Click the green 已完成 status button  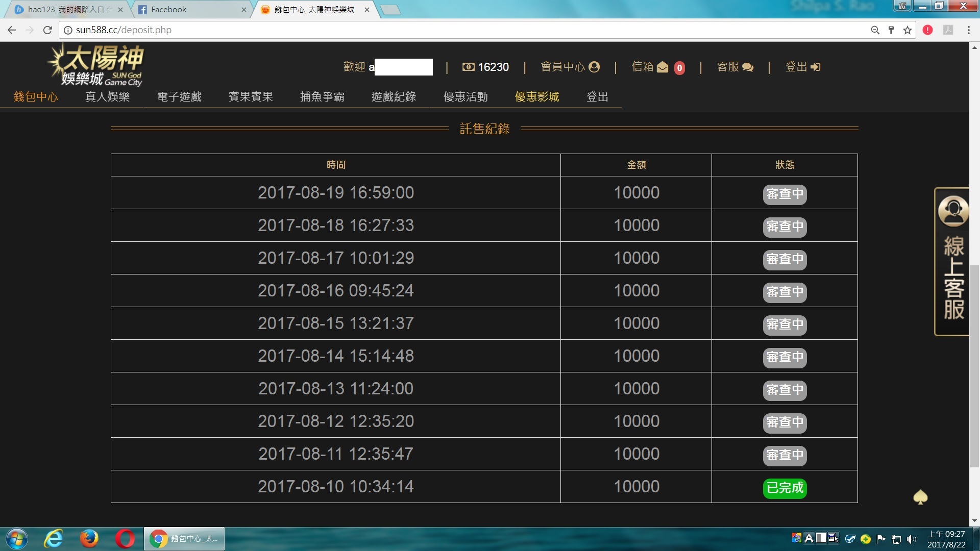785,488
